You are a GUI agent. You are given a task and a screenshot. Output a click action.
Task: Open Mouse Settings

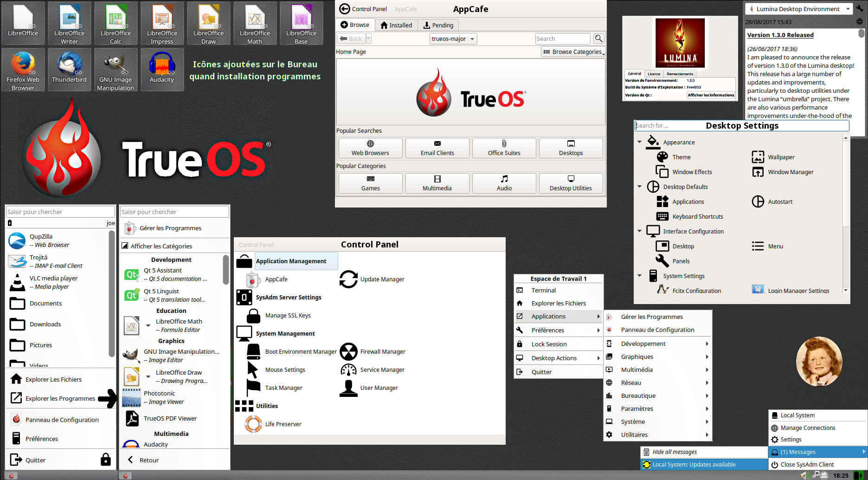point(276,370)
